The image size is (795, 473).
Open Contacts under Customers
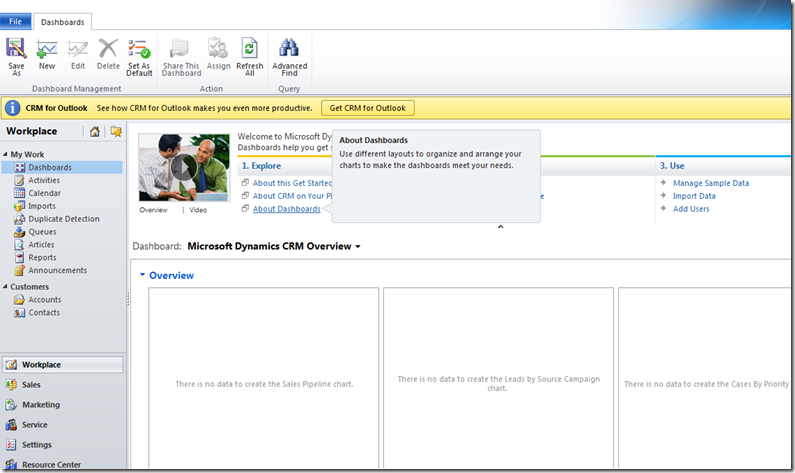[44, 313]
